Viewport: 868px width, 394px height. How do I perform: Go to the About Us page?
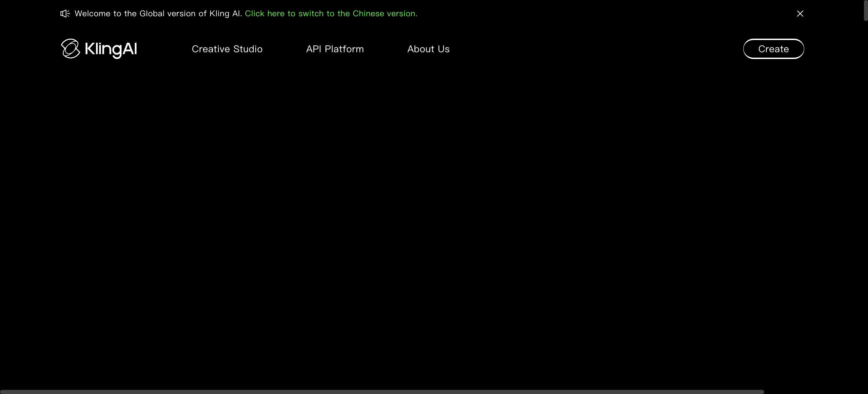click(x=428, y=49)
